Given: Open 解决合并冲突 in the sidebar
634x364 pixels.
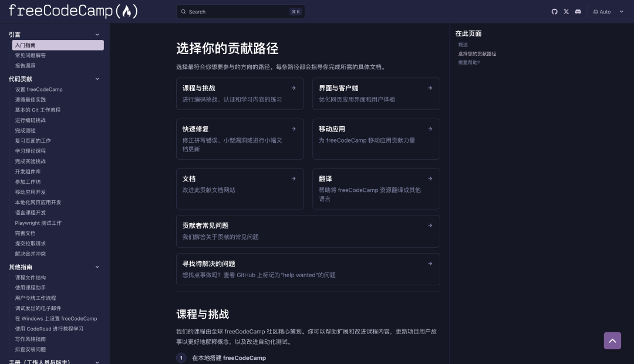Looking at the screenshot, I should click(31, 254).
